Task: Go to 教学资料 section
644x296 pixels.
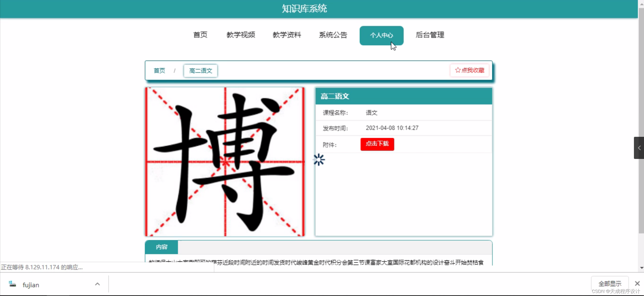Action: pos(287,35)
